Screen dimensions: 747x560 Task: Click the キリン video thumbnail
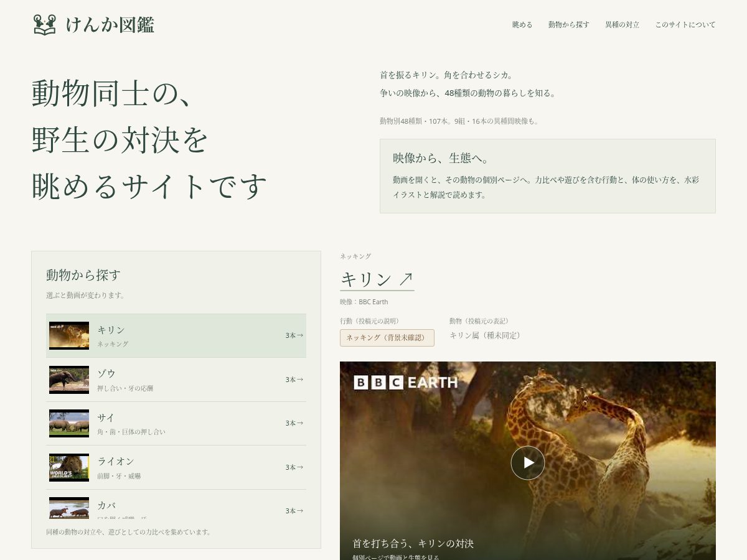point(69,335)
